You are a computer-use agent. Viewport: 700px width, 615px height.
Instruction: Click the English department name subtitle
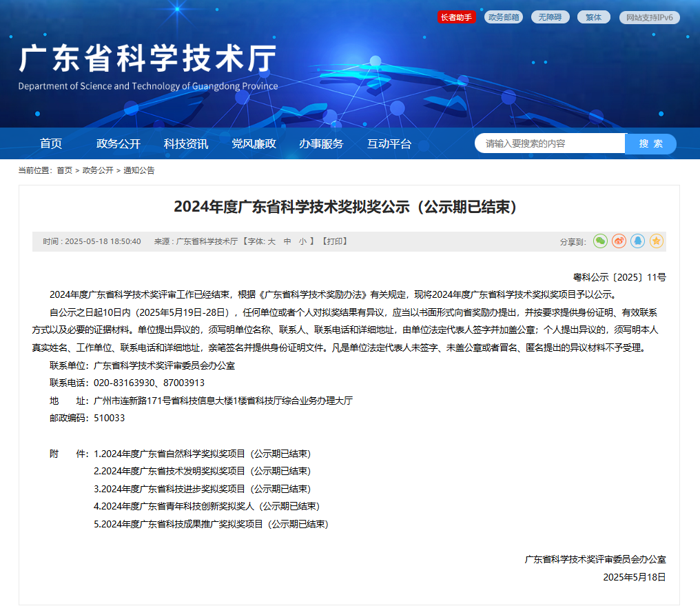(x=147, y=85)
